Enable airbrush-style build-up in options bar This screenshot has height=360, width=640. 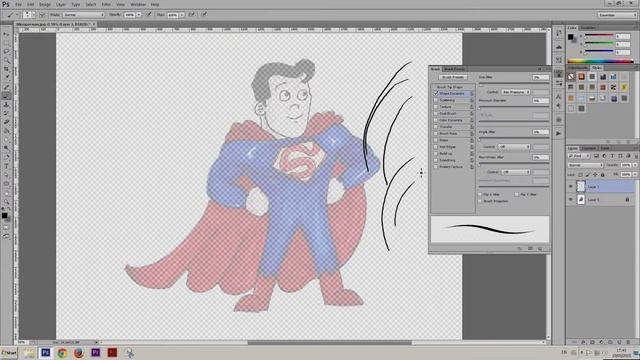pos(191,15)
